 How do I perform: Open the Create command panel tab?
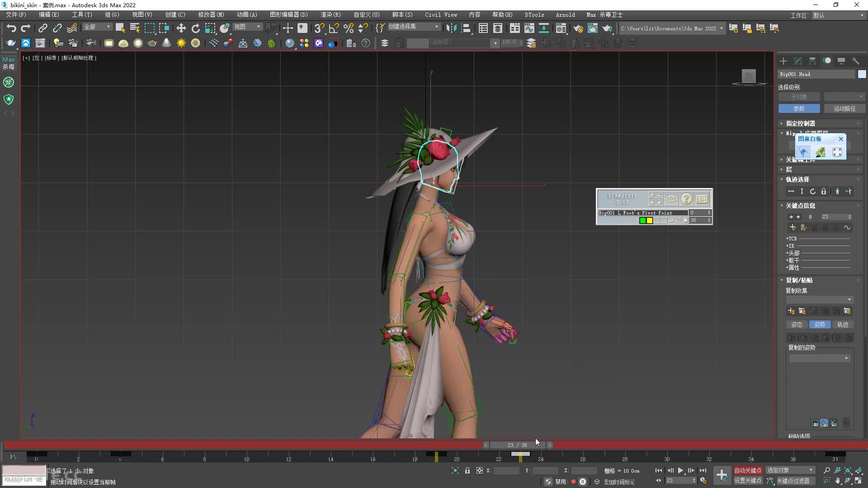pyautogui.click(x=783, y=61)
